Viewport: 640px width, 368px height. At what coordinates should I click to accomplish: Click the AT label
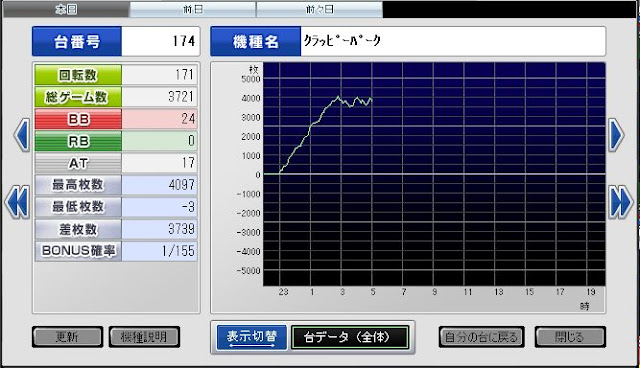78,163
